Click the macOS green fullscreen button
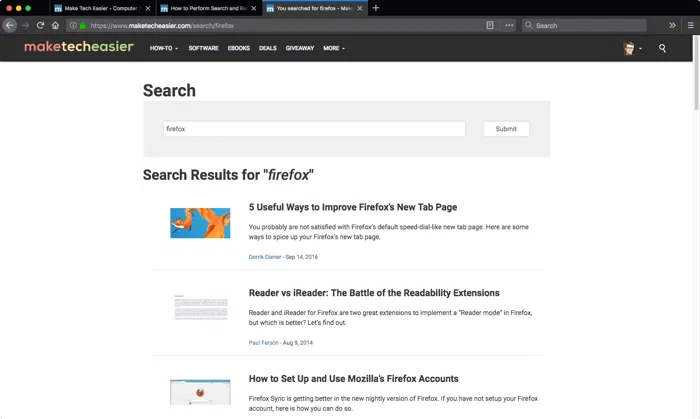 (x=28, y=8)
